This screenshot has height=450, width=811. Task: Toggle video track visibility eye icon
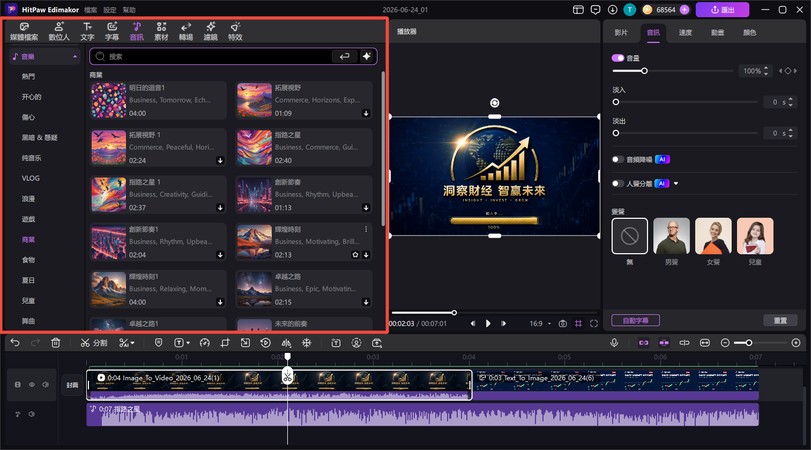[x=32, y=385]
